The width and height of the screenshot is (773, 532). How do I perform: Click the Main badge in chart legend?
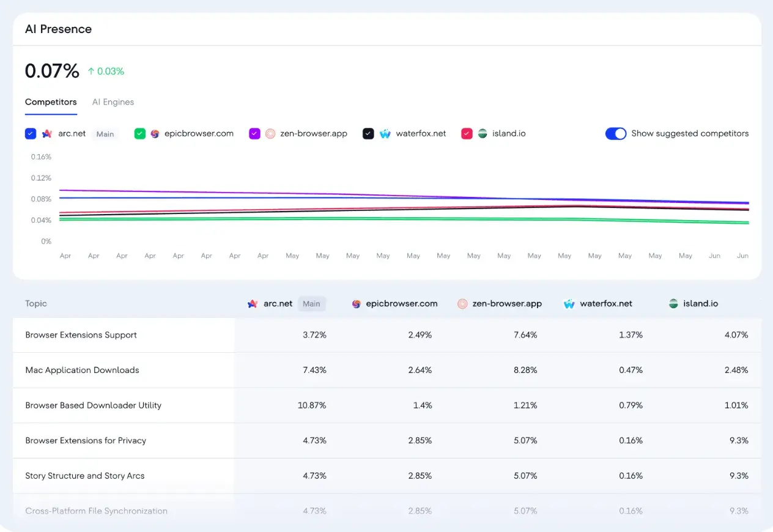click(105, 134)
